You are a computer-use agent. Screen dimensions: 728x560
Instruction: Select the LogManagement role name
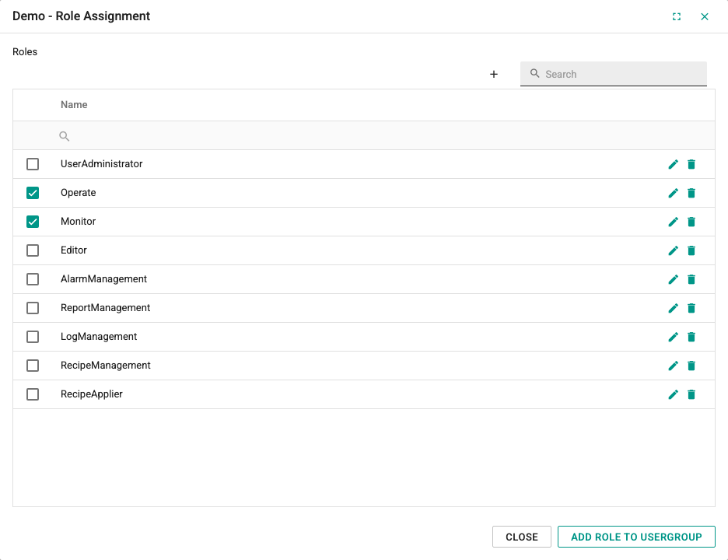pyautogui.click(x=99, y=337)
